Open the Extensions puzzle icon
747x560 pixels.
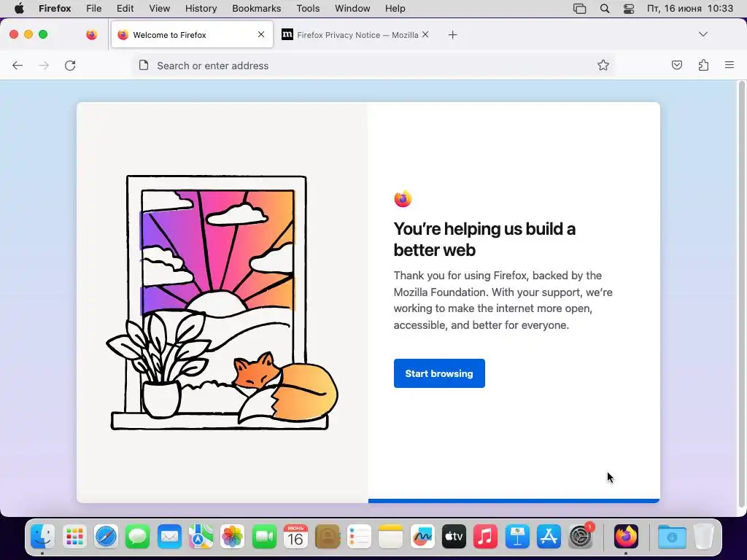coord(703,65)
